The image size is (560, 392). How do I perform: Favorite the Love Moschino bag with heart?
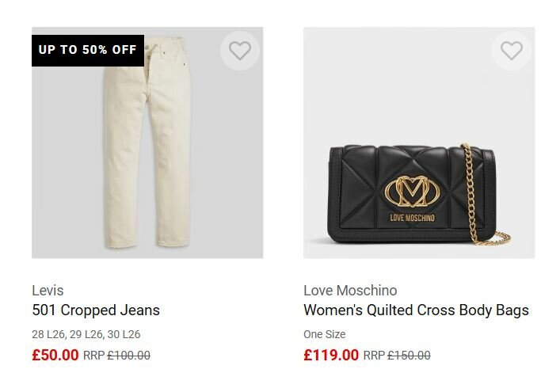pos(511,51)
